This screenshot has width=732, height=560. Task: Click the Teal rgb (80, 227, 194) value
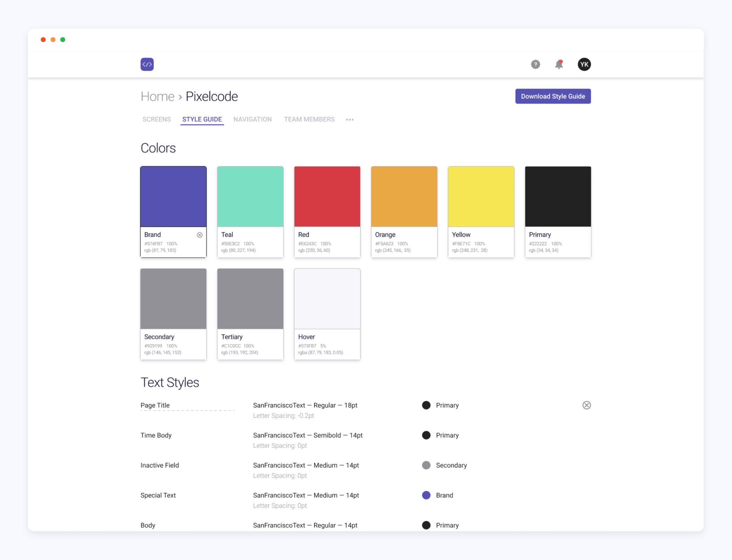pos(238,250)
